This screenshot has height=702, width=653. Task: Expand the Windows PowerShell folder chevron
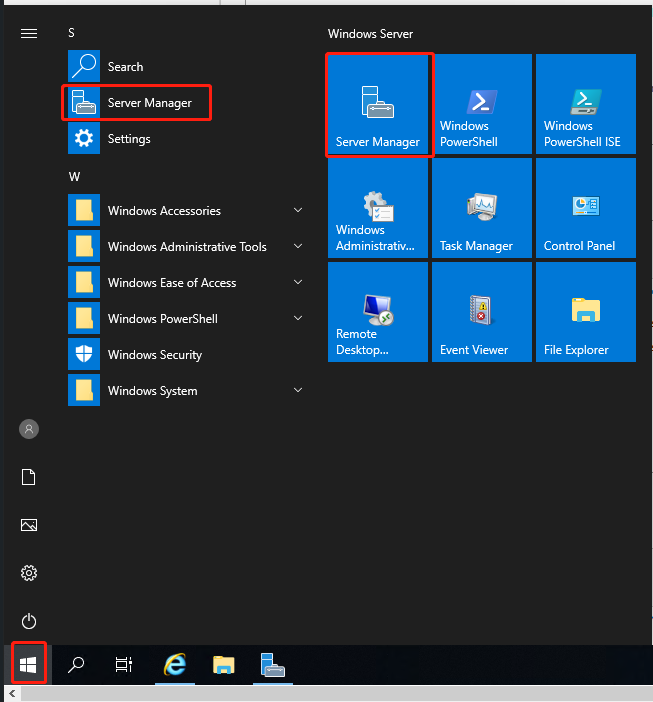point(298,318)
